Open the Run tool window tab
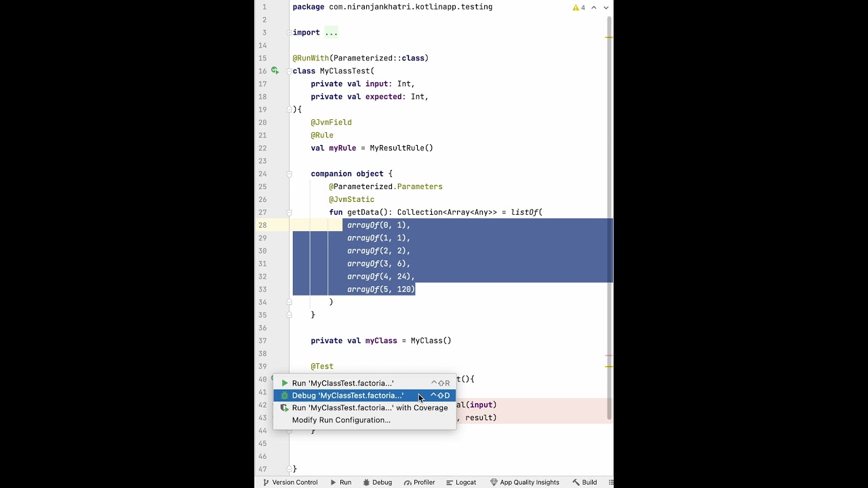868x488 pixels. [340, 483]
